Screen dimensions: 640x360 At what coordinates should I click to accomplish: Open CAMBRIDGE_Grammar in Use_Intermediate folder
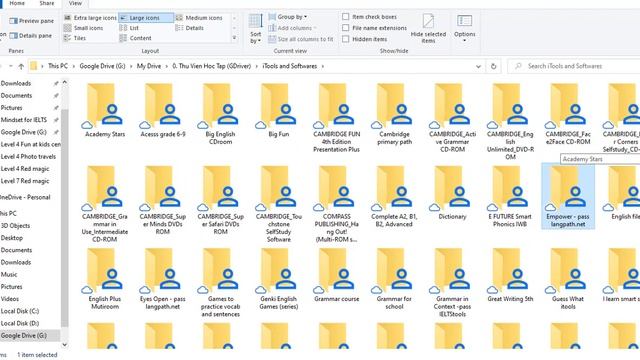[x=104, y=204]
